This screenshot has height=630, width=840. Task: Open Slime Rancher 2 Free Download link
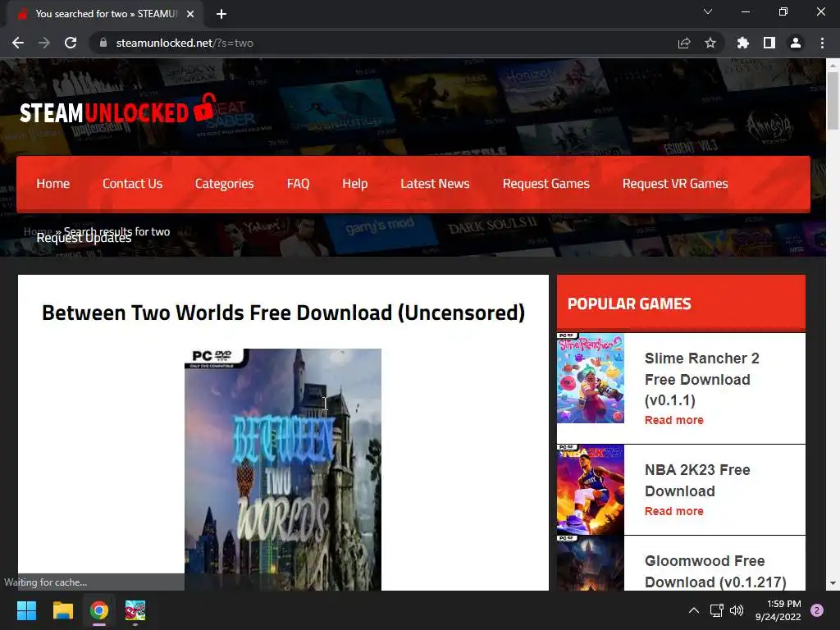click(x=702, y=379)
